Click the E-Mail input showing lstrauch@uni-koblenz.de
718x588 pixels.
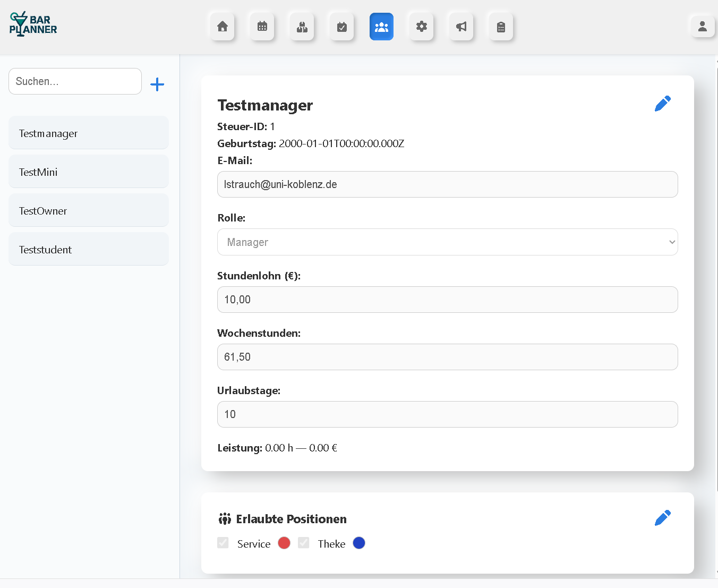point(448,184)
